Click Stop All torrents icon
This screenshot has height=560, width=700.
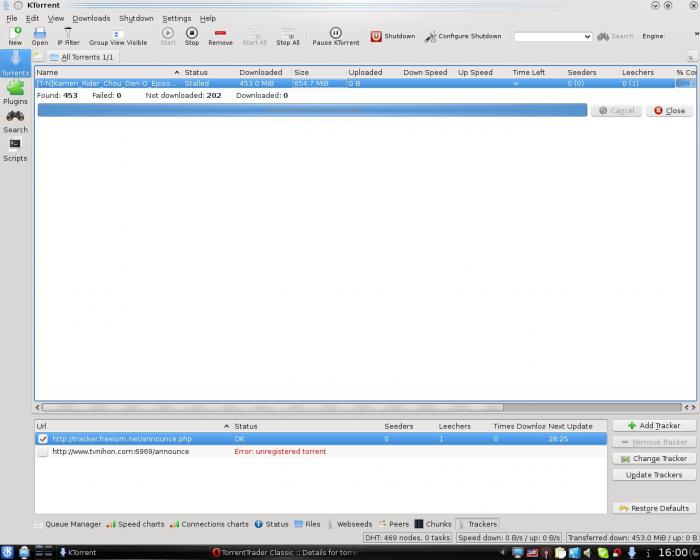[288, 36]
